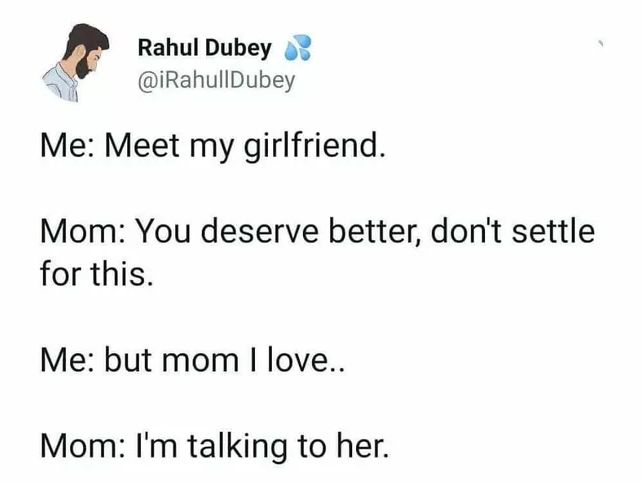Screen dimensions: 642x483
Task: Click the word 'settle' in the tweet
Action: [554, 232]
